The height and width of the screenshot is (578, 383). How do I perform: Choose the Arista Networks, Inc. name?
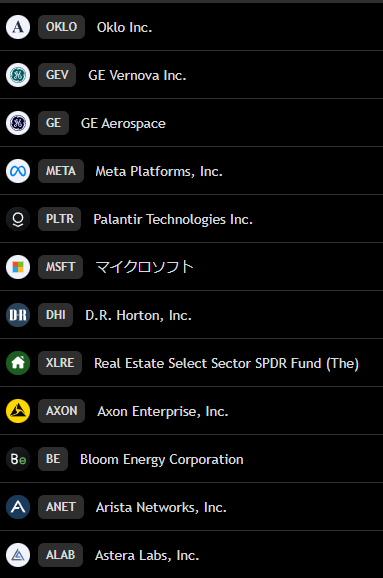point(161,507)
